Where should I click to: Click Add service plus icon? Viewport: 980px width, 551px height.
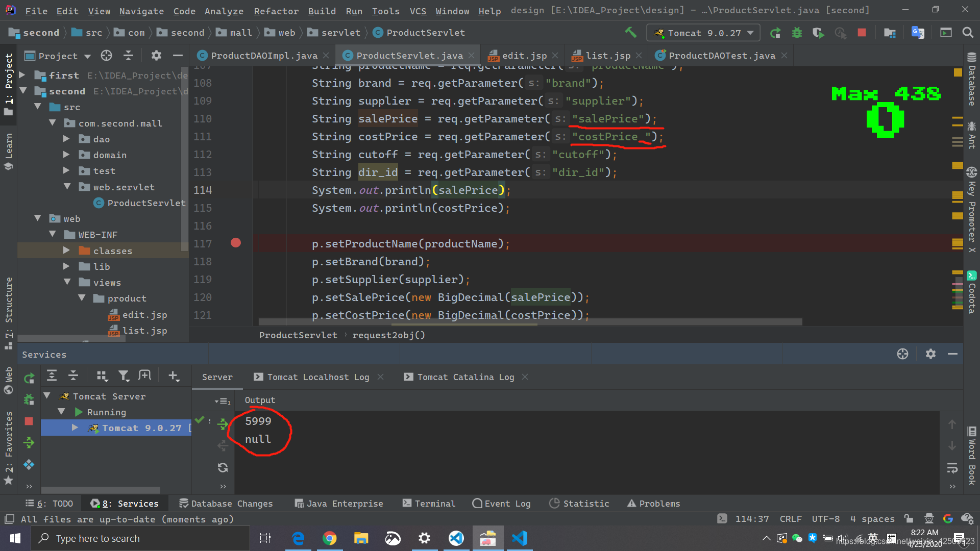(174, 377)
